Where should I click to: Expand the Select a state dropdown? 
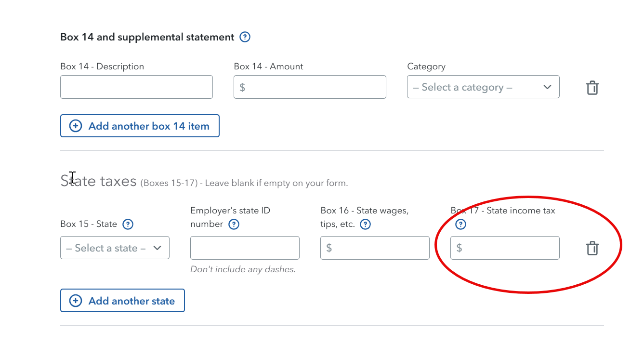point(115,248)
